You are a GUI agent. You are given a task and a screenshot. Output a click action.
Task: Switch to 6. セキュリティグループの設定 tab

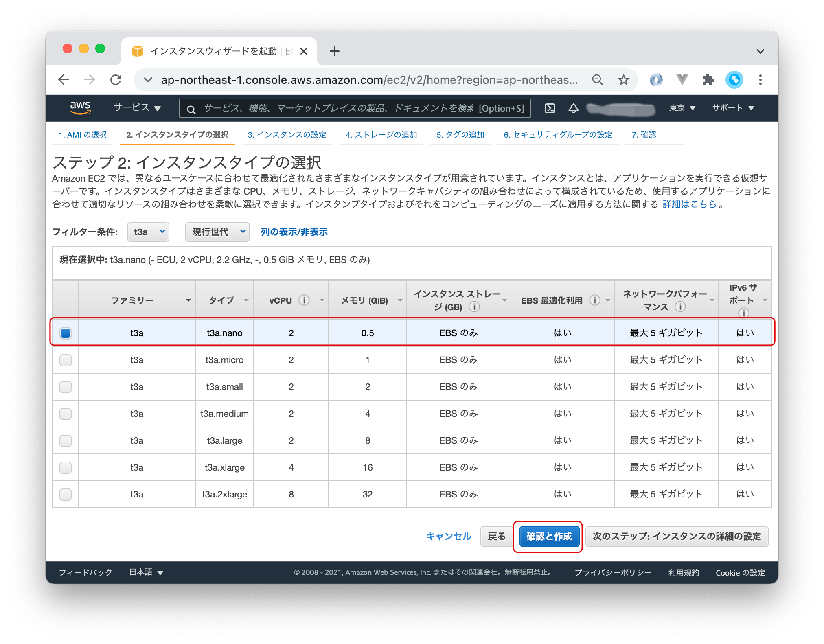[x=558, y=135]
